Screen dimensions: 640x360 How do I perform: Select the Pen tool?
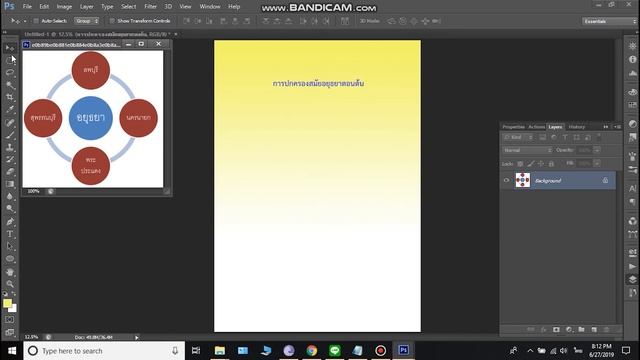(10, 222)
